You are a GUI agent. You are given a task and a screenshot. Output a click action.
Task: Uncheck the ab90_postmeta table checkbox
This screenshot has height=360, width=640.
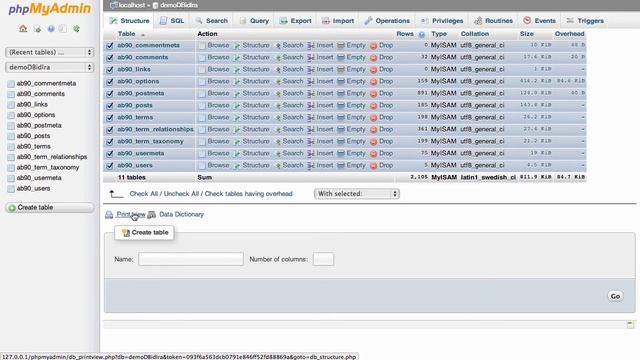[x=110, y=94]
